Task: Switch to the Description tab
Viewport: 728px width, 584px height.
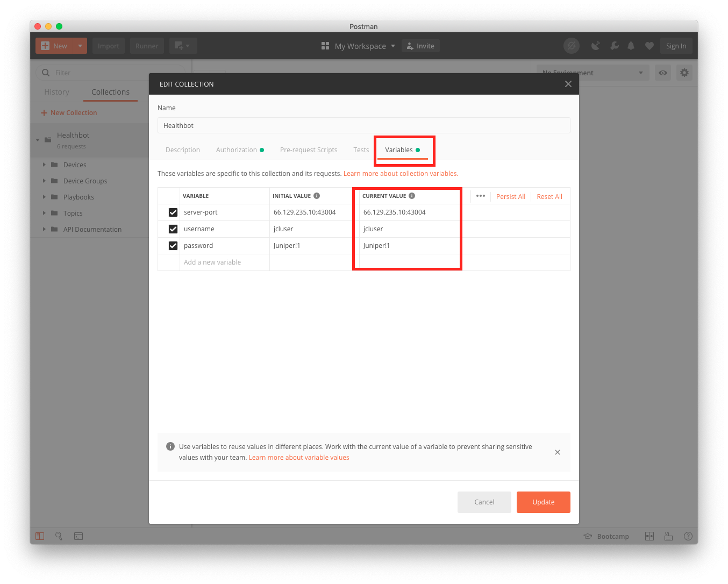Action: 183,150
